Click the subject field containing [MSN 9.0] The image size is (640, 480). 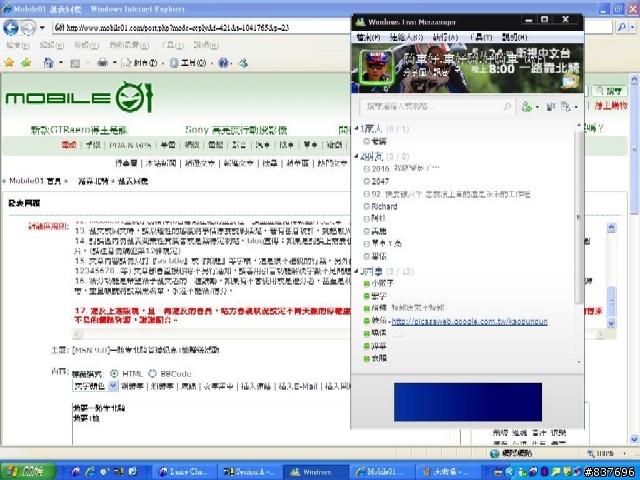pyautogui.click(x=146, y=350)
